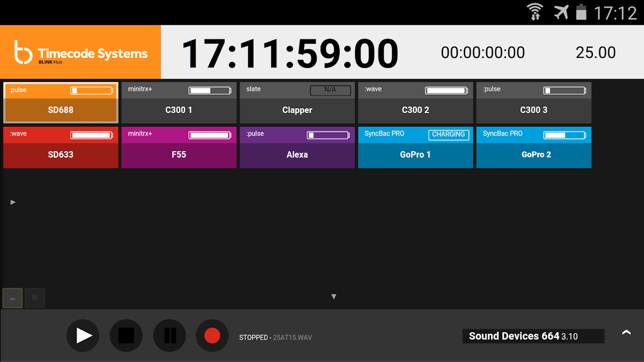Viewport: 644px width, 362px height.
Task: Select the dimmed square tile-size button
Action: pyautogui.click(x=35, y=298)
